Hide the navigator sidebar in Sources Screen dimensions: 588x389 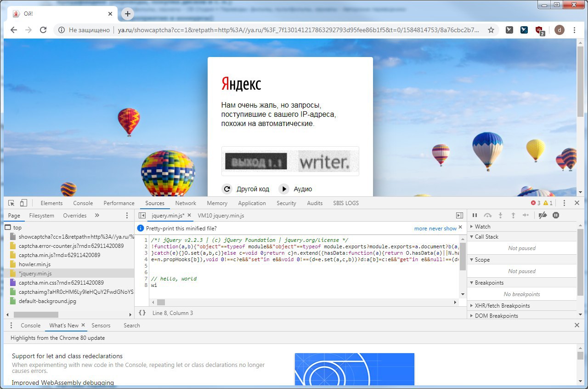coord(142,215)
